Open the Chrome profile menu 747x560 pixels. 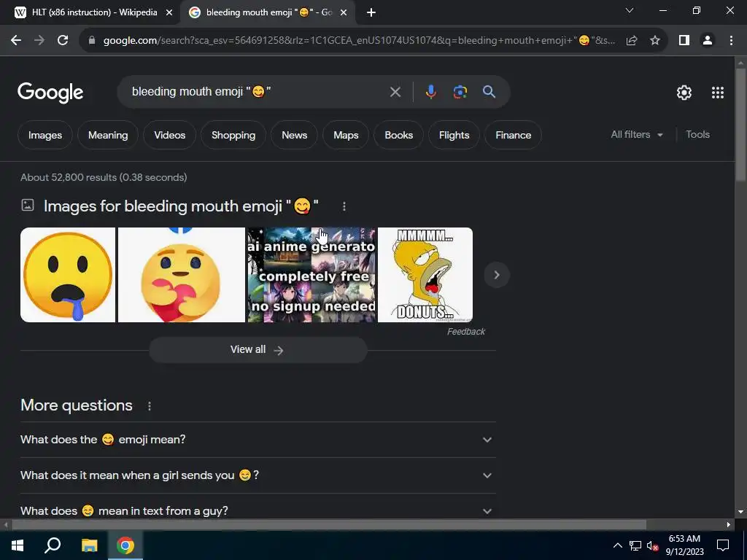(708, 41)
